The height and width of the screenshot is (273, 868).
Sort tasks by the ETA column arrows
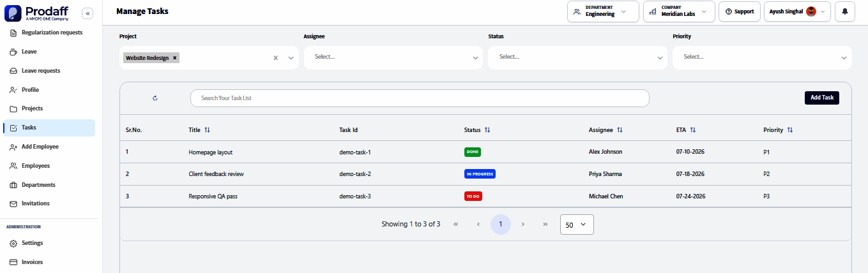tap(693, 130)
